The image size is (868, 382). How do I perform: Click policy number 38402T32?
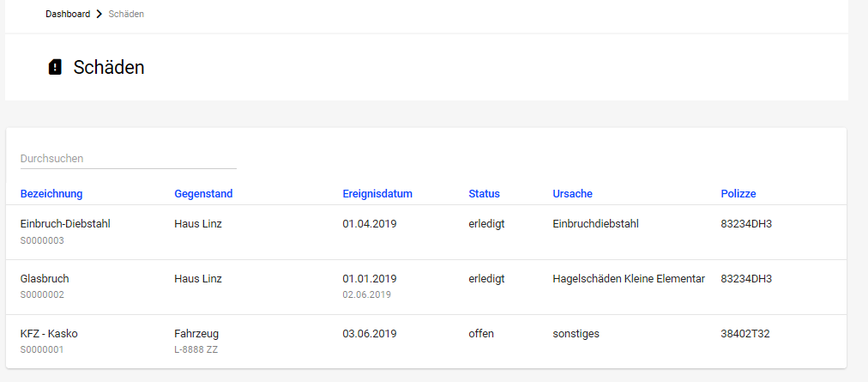pos(745,334)
